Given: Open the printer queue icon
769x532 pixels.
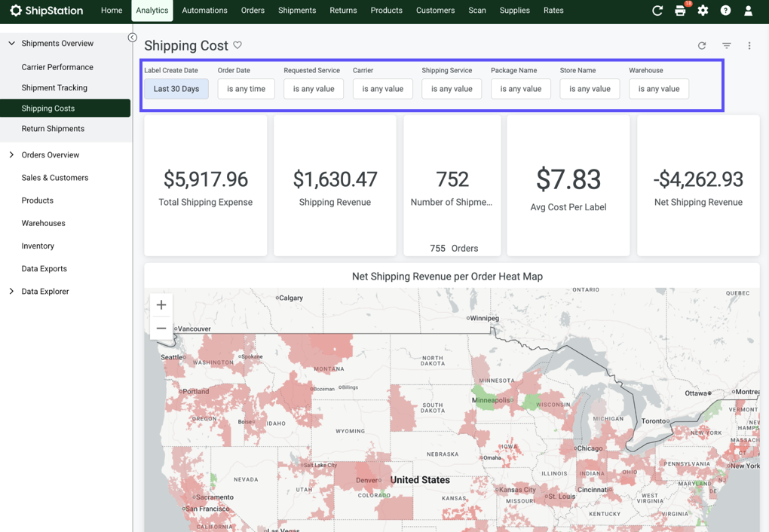Looking at the screenshot, I should pos(680,11).
